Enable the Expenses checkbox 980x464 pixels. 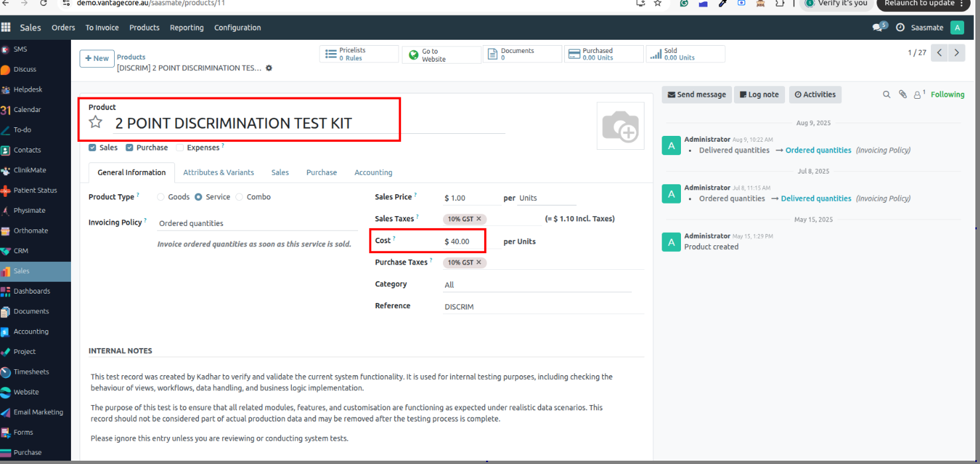point(180,148)
